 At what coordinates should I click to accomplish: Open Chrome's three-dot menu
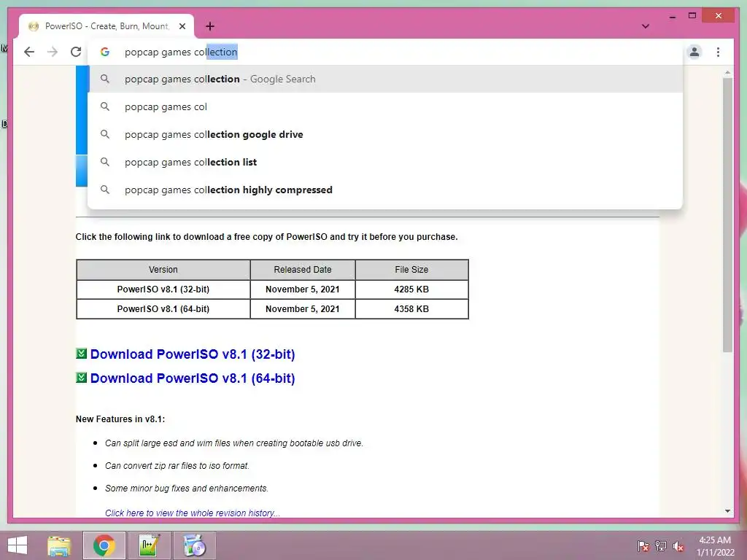pyautogui.click(x=718, y=52)
